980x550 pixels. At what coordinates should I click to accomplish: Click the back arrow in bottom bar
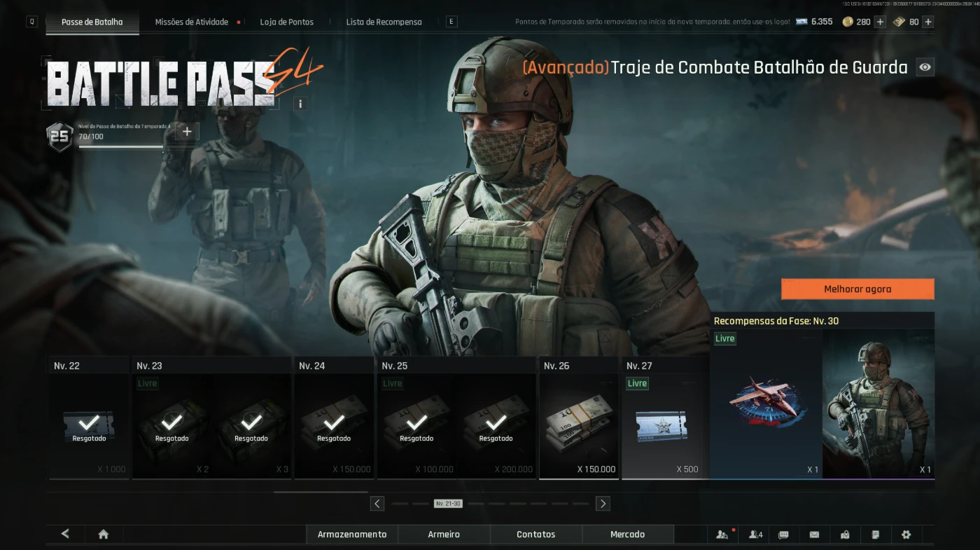point(65,535)
